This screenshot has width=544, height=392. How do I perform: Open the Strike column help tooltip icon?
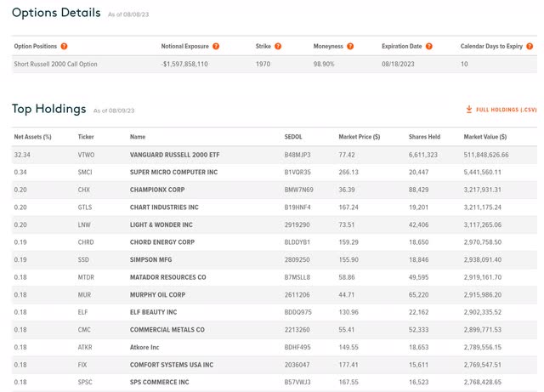click(x=278, y=46)
